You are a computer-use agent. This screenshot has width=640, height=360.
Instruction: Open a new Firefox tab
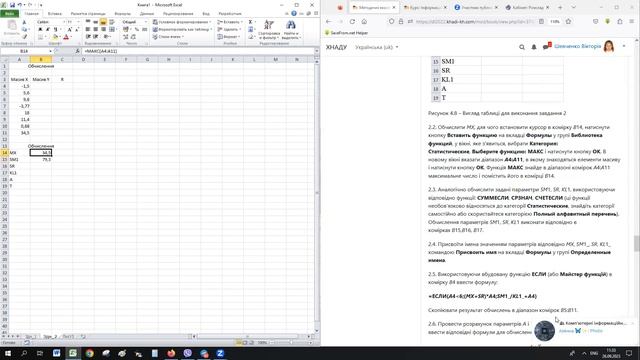click(x=560, y=7)
